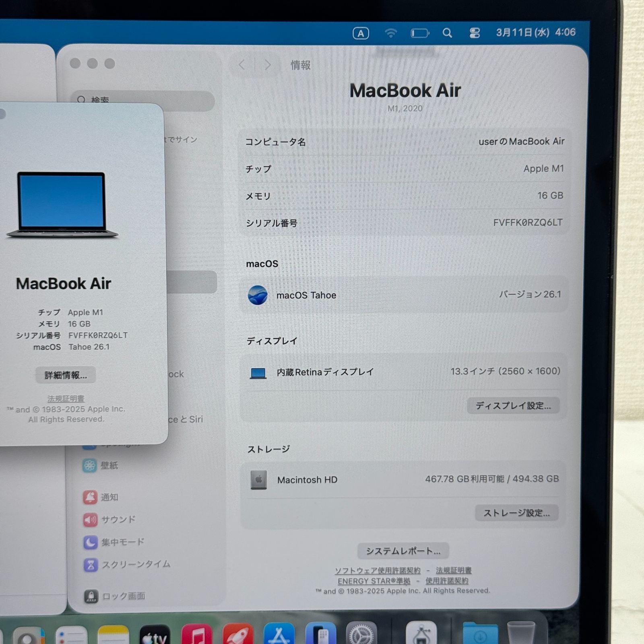
Task: Open Spotlight search magnifier in menu bar
Action: point(447,33)
